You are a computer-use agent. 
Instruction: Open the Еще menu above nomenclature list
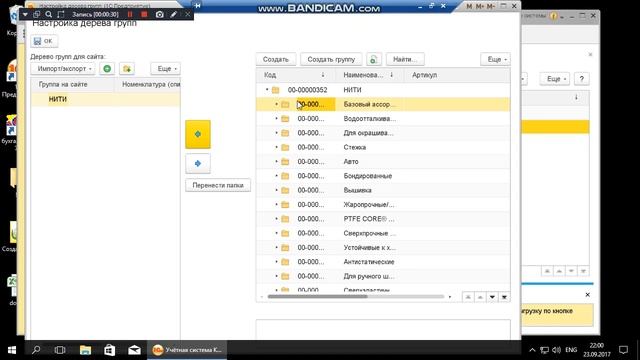tap(496, 59)
